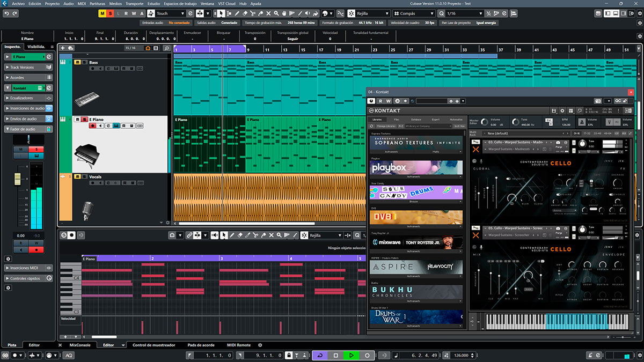
Task: Select the Glue tool in top toolbar
Action: click(x=260, y=13)
